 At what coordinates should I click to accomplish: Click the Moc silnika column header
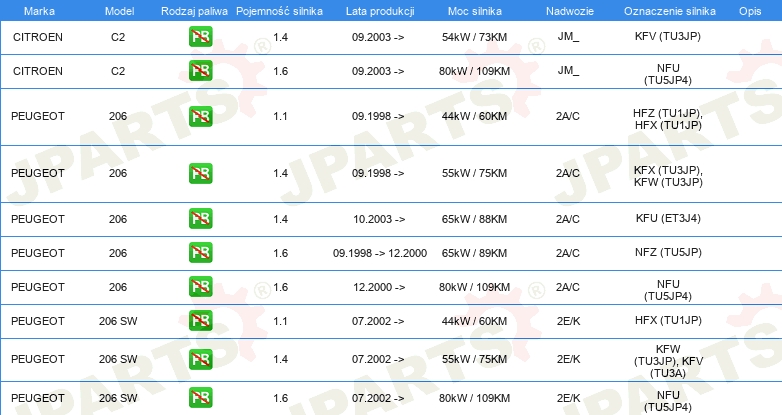[x=474, y=11]
